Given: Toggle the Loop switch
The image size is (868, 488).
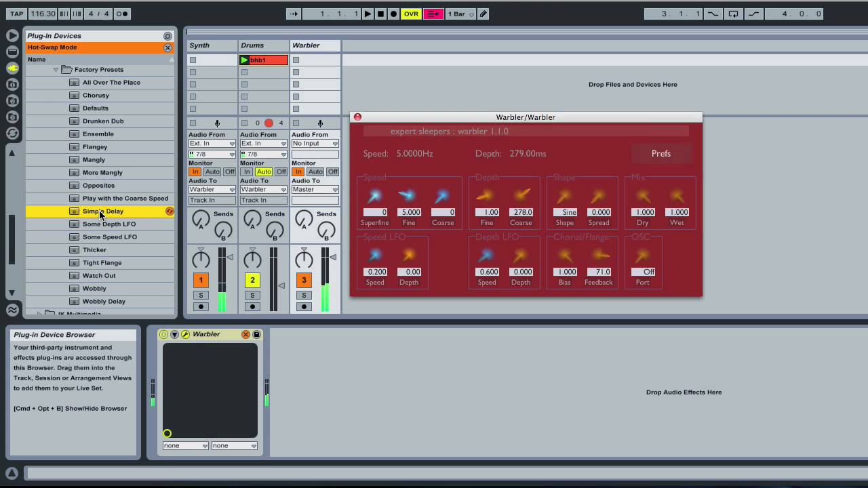Looking at the screenshot, I should (733, 14).
